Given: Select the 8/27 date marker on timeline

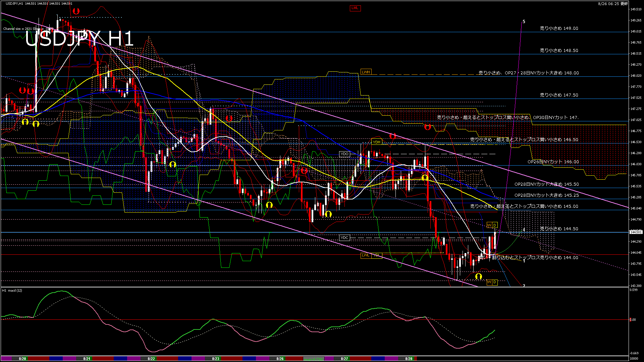Looking at the screenshot, I should (x=344, y=359).
